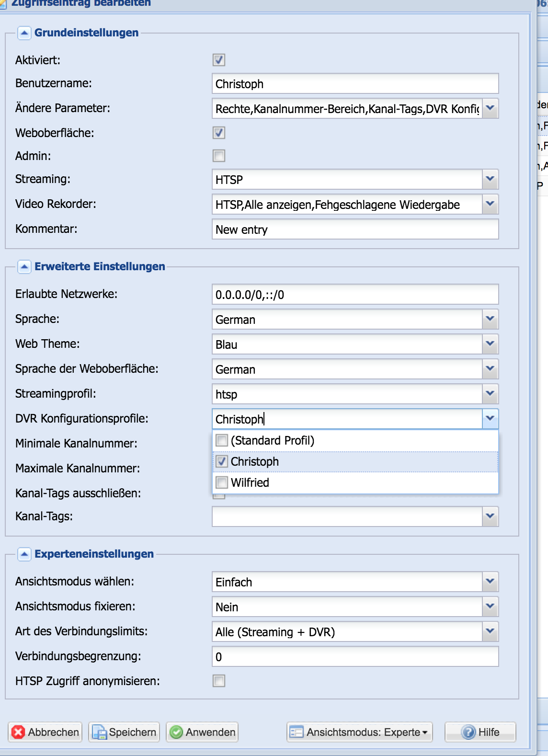Open the Ansichtsmodus: Experte menu button
The image size is (548, 756).
pos(360,732)
